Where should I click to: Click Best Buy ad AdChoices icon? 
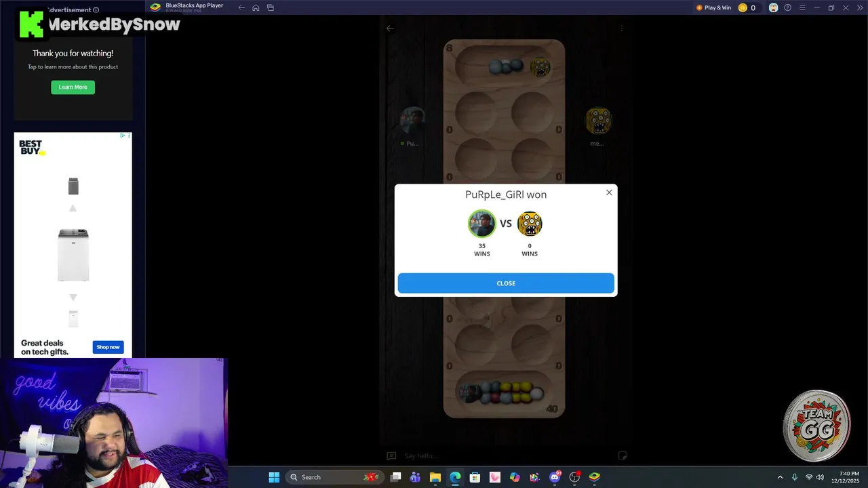[123, 136]
